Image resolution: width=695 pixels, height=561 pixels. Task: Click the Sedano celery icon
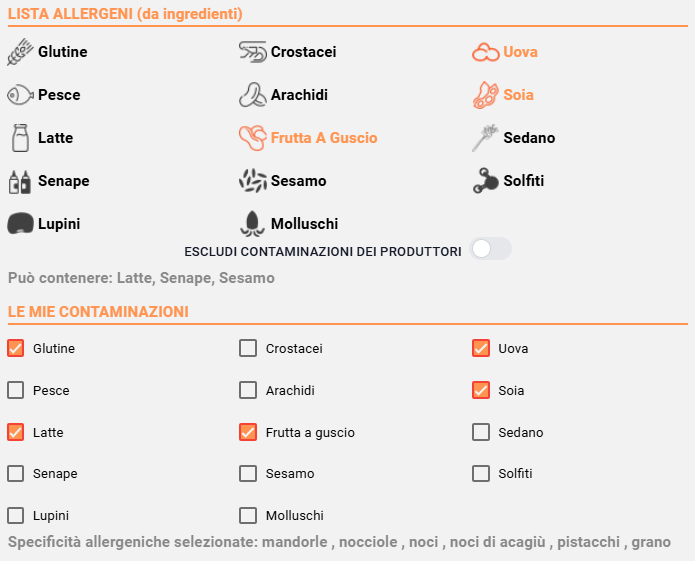[485, 138]
